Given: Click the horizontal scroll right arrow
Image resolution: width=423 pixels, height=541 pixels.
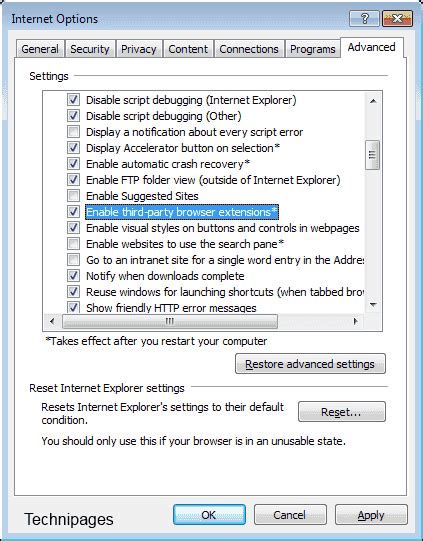Looking at the screenshot, I should 356,321.
